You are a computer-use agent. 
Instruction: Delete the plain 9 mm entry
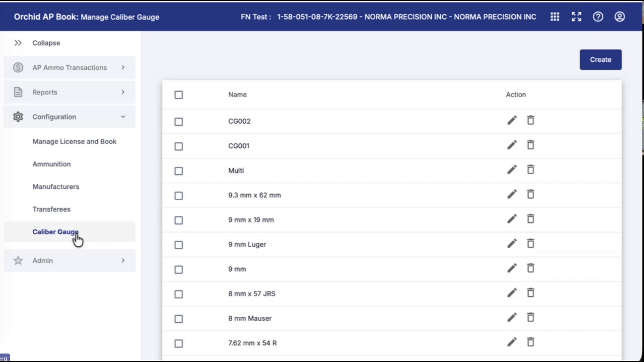point(531,268)
